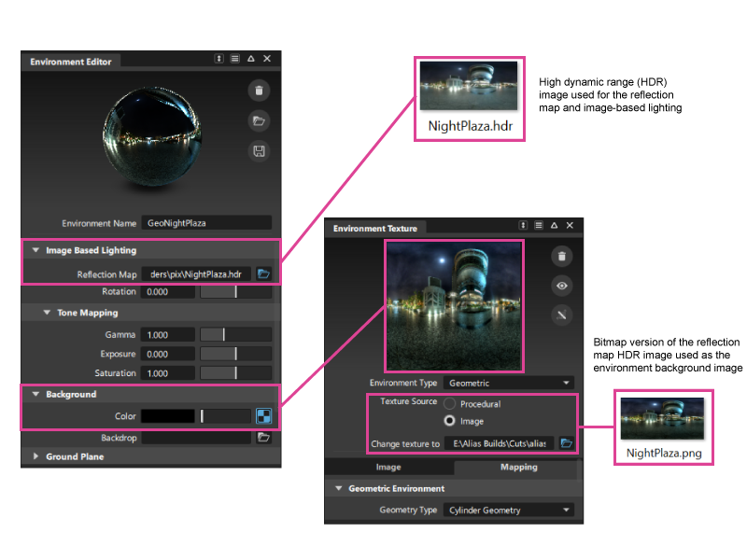
Task: Click Environment Texture pin icon in title bar
Action: click(x=523, y=225)
